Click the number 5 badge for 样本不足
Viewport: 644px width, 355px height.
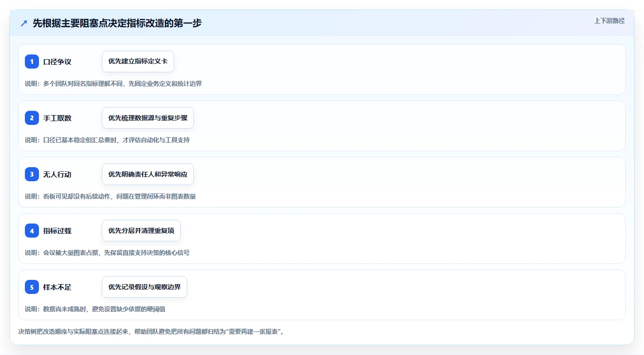coord(32,287)
